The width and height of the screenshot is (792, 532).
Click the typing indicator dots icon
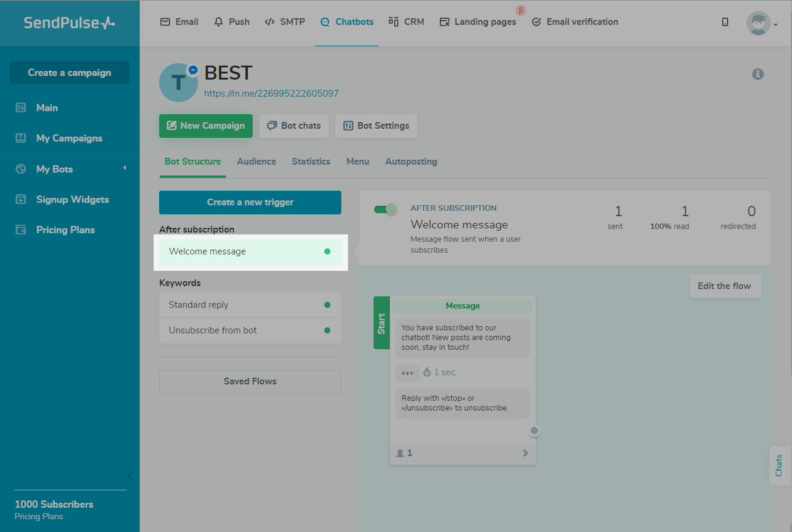(x=407, y=373)
